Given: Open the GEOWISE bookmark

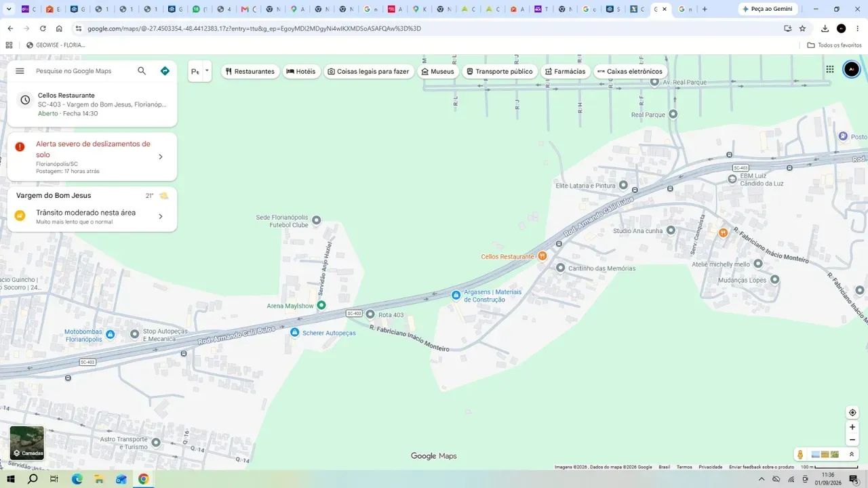Looking at the screenshot, I should click(56, 45).
